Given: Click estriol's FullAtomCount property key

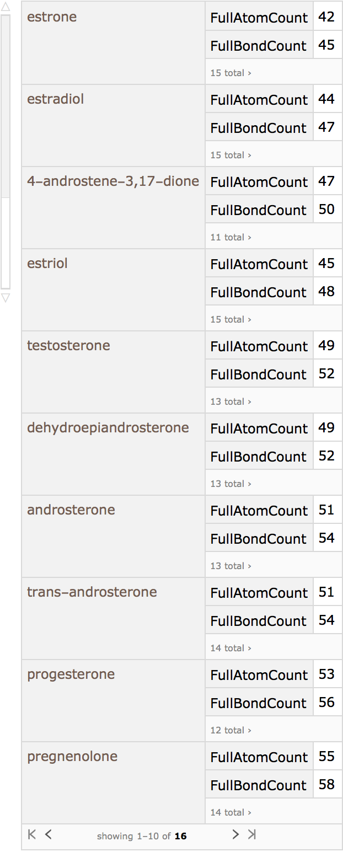Looking at the screenshot, I should coord(259,264).
